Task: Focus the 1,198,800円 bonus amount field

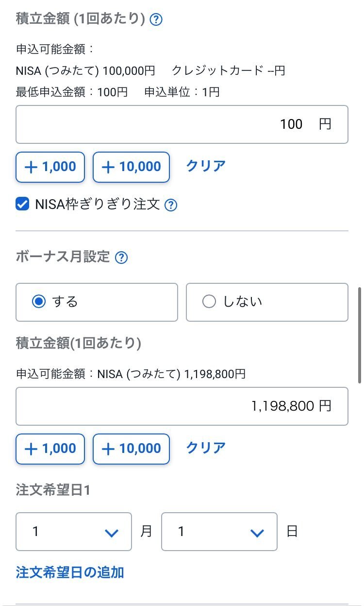Action: 182,406
